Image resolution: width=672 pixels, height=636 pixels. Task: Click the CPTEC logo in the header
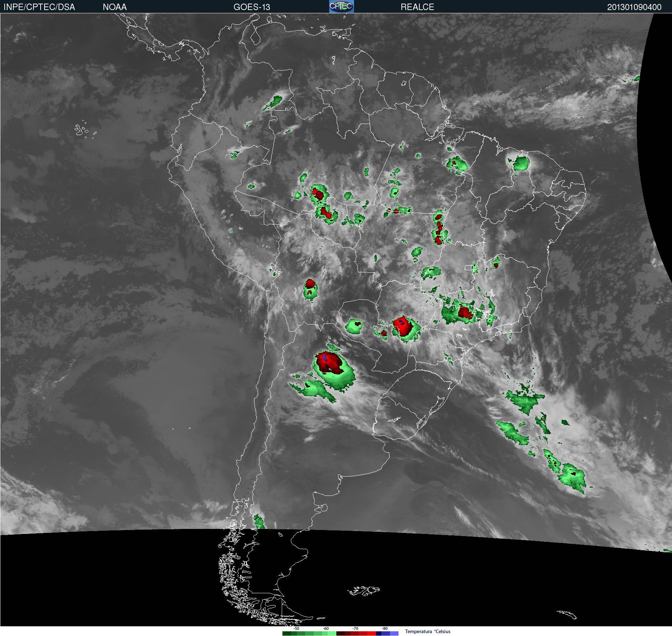tap(341, 6)
